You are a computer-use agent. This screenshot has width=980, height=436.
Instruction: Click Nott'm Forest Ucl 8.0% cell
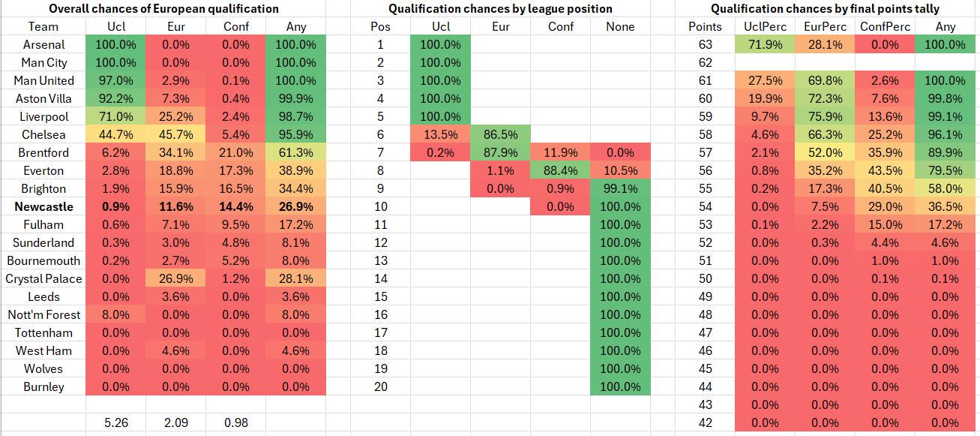116,314
